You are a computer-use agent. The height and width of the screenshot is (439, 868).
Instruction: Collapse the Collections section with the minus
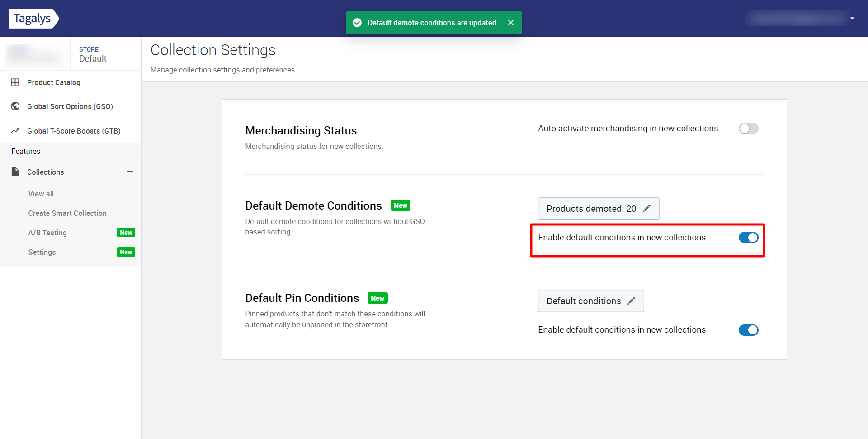pos(130,172)
